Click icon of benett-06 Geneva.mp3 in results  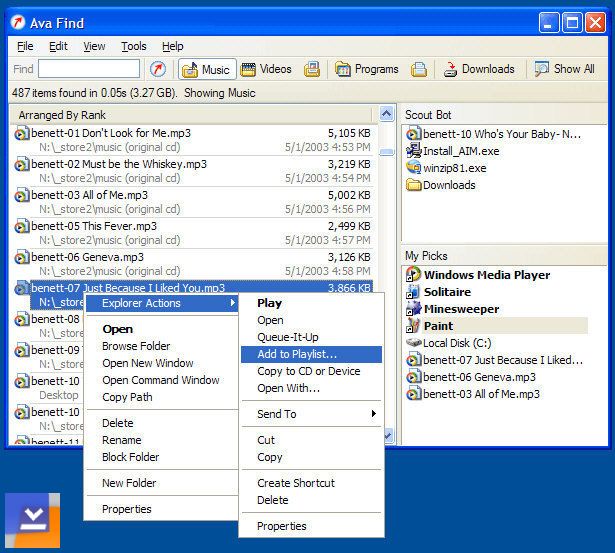(22, 257)
